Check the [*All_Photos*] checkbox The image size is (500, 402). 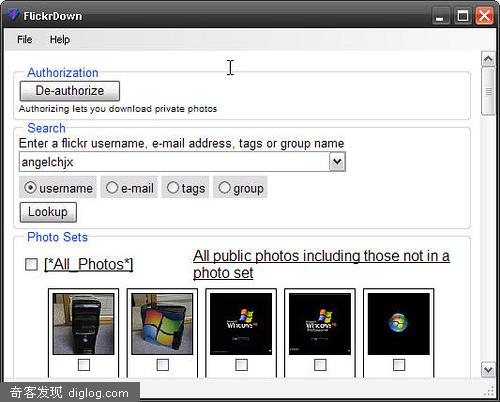click(31, 265)
